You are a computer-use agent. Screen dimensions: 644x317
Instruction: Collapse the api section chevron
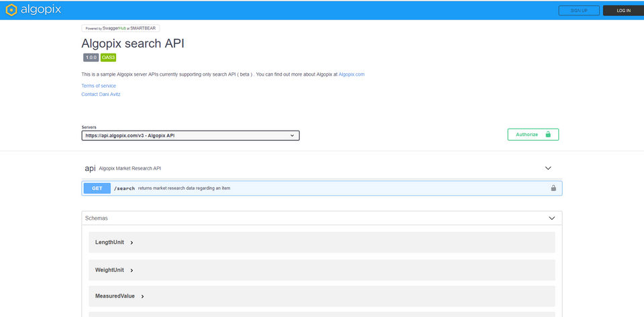(x=548, y=168)
